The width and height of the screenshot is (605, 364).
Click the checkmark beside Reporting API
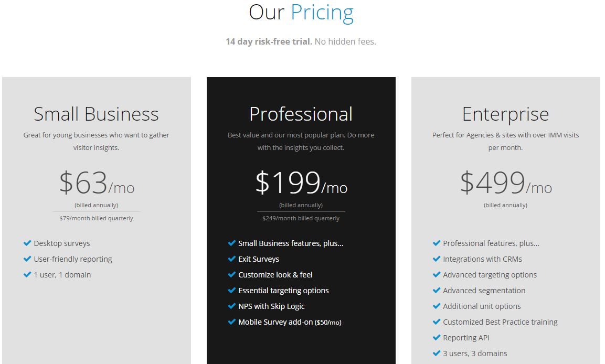pos(436,338)
